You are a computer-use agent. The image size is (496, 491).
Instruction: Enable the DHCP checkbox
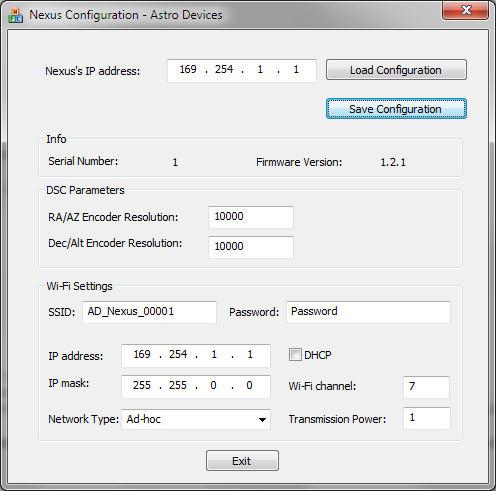click(295, 355)
